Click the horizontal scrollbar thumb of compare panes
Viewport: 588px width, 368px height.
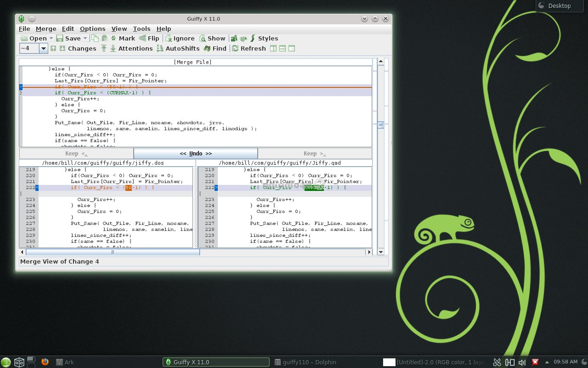tap(113, 252)
